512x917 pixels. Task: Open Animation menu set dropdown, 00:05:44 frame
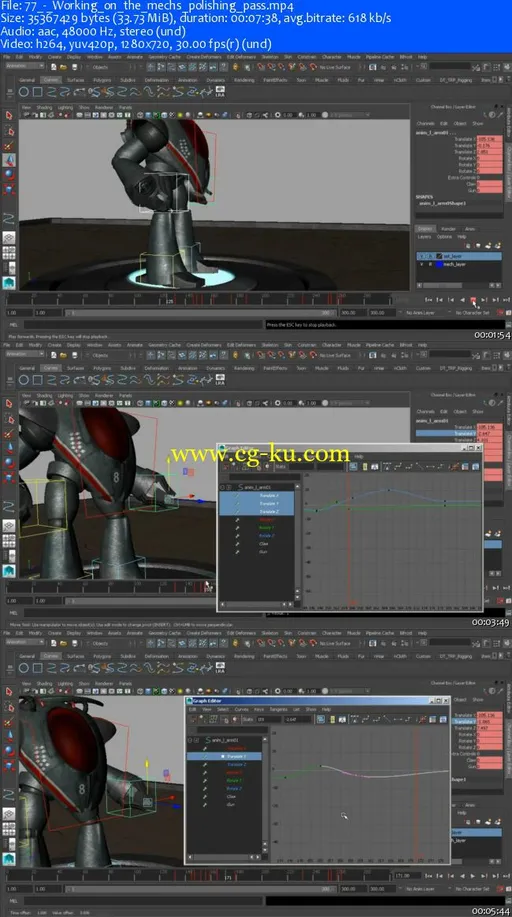point(25,642)
